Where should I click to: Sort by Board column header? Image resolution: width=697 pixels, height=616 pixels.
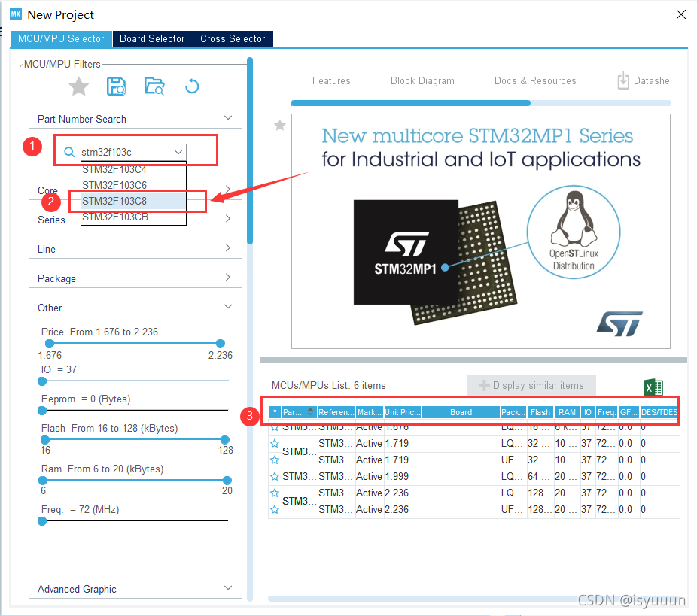[x=461, y=412]
